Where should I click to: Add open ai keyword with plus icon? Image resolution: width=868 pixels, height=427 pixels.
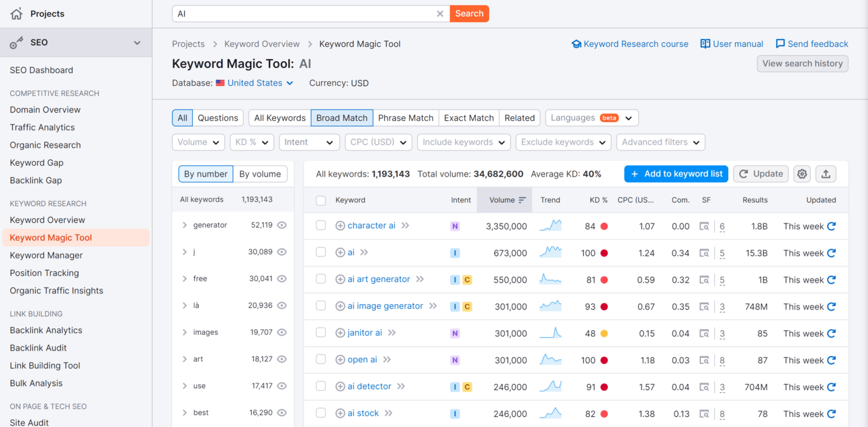[x=340, y=360]
